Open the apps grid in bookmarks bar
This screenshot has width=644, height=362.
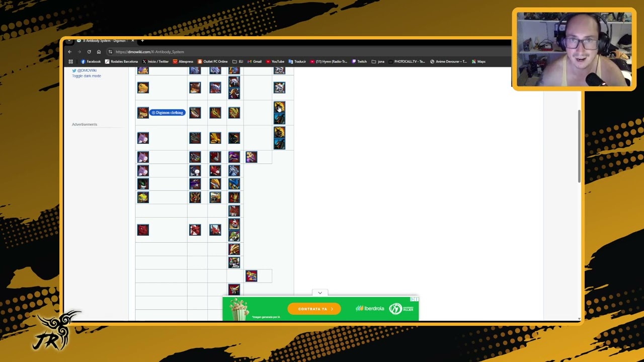pyautogui.click(x=70, y=62)
